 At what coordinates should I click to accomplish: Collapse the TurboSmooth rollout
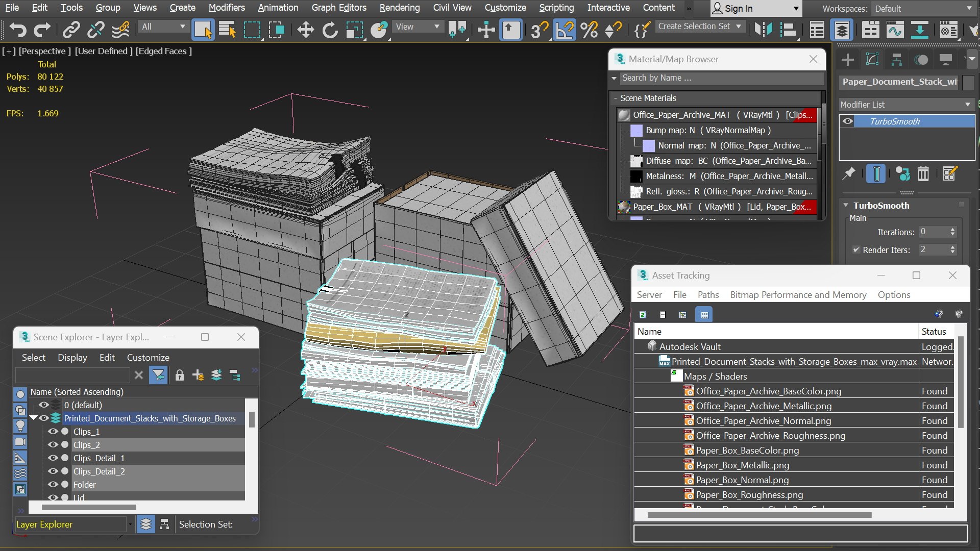point(846,206)
